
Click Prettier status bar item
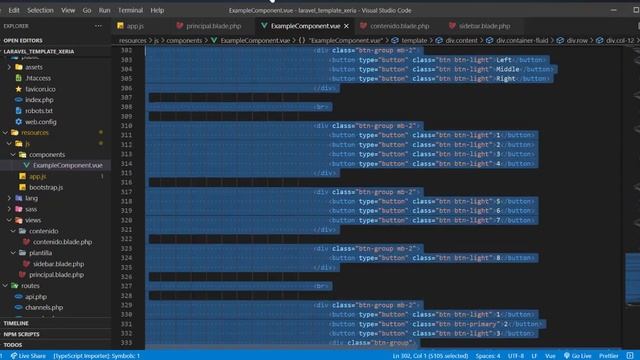point(609,356)
